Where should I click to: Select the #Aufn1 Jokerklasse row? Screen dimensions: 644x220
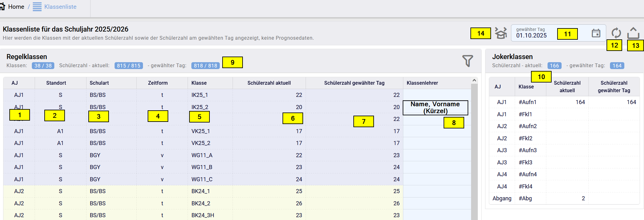[528, 102]
